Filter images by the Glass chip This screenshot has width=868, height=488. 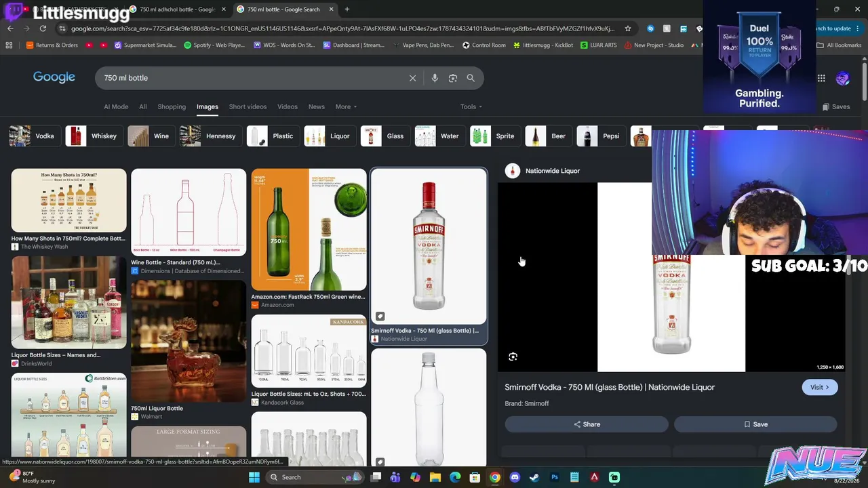[x=386, y=136]
